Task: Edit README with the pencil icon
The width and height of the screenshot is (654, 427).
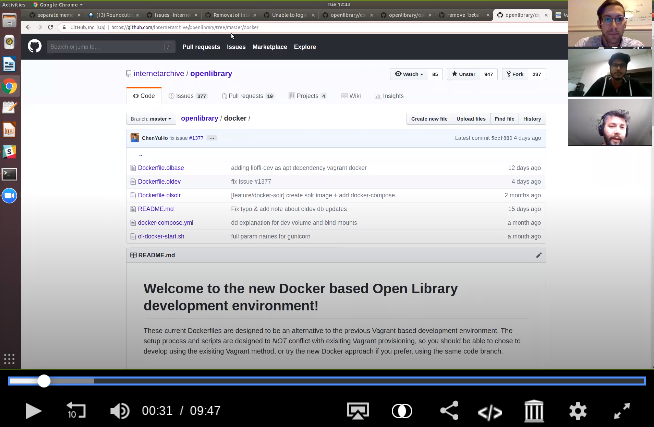Action: [x=538, y=255]
